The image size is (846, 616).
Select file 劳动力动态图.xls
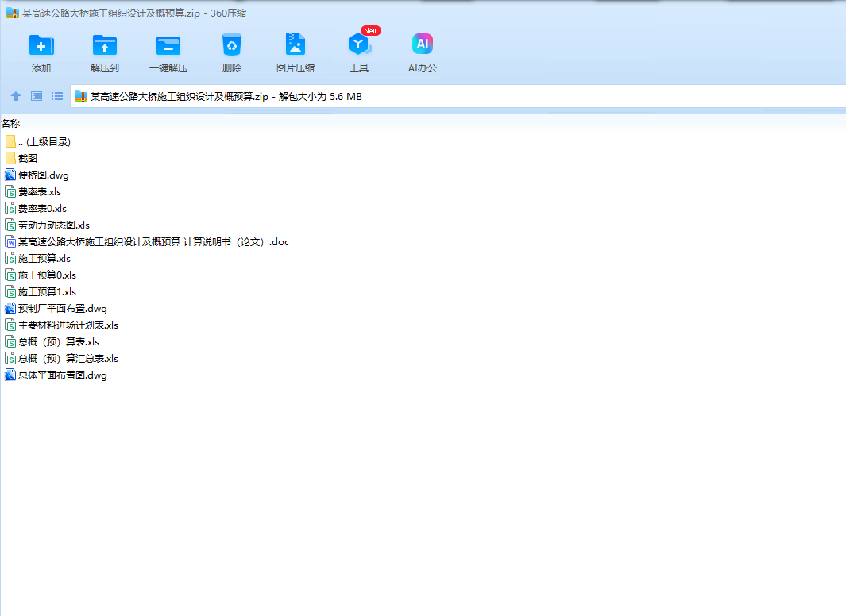47,225
